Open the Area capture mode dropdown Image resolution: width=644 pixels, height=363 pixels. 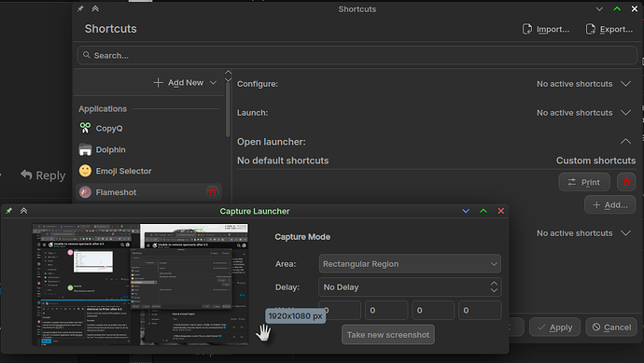[410, 264]
